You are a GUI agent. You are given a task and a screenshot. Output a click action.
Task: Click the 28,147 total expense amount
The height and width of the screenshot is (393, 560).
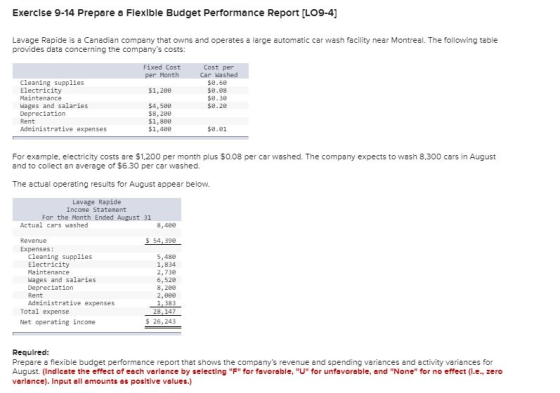coord(164,312)
